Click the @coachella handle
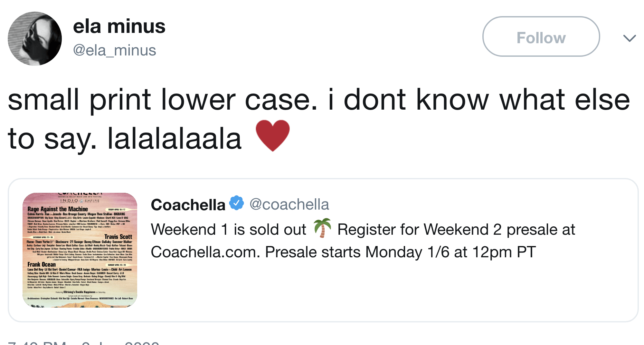Viewport: 644px width, 345px height. pyautogui.click(x=289, y=204)
